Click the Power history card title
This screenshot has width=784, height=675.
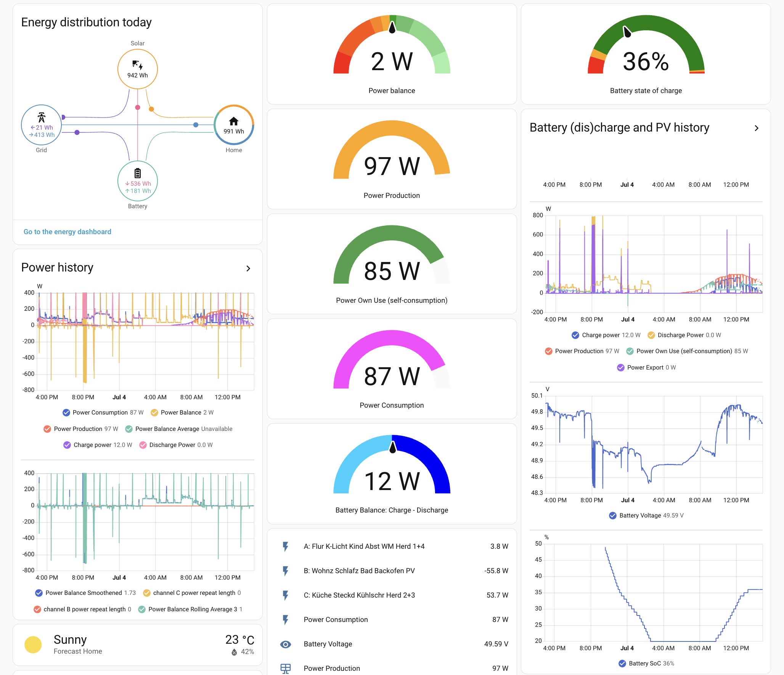[57, 268]
